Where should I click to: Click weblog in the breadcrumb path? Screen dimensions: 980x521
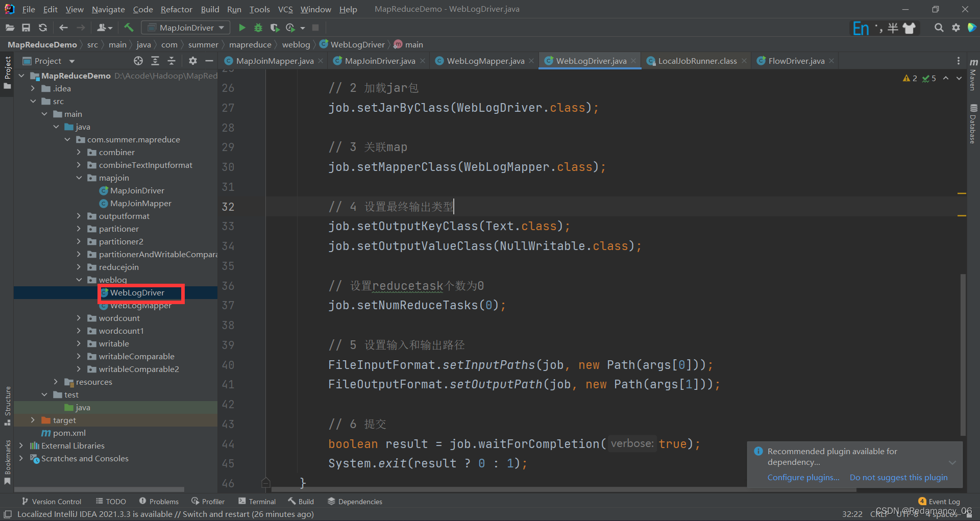click(296, 45)
